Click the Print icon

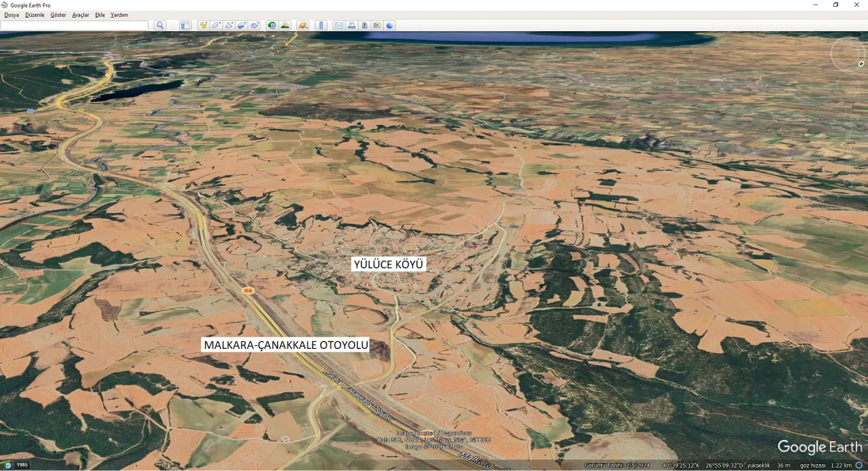[x=351, y=26]
